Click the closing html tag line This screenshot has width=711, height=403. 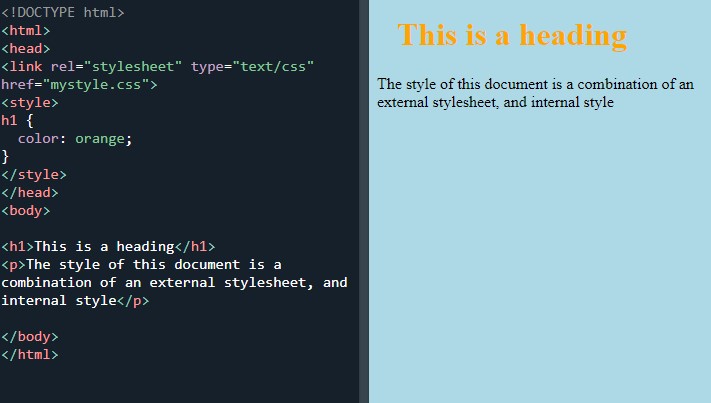tap(29, 354)
